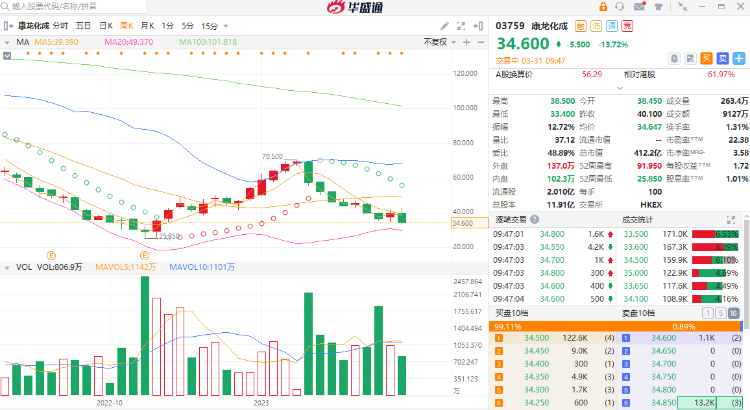This screenshot has height=410, width=750.
Task: Show 10 levels of order book depth
Action: (x=734, y=314)
